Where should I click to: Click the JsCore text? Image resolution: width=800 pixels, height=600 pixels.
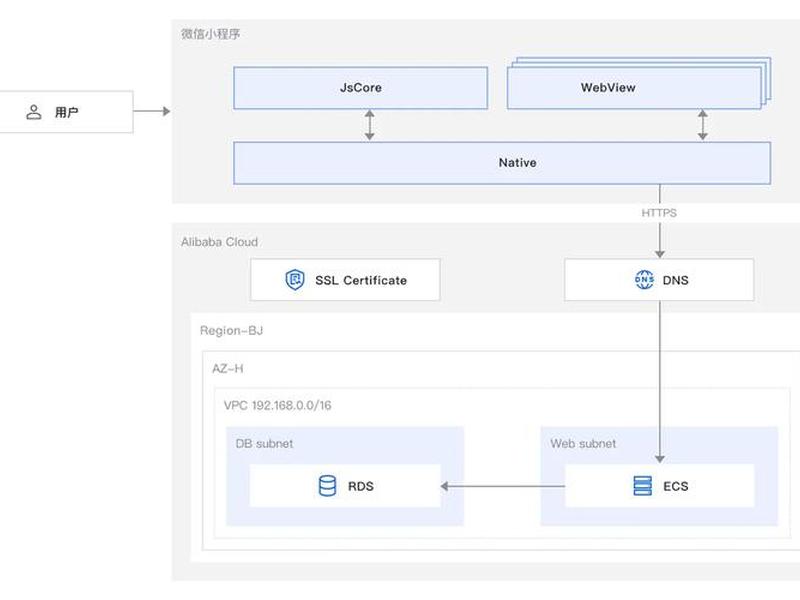[361, 88]
